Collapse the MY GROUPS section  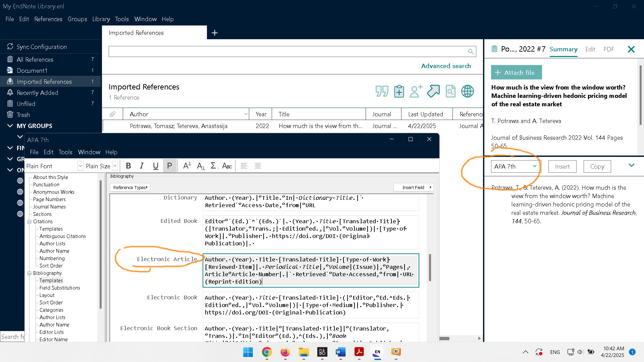tap(10, 126)
